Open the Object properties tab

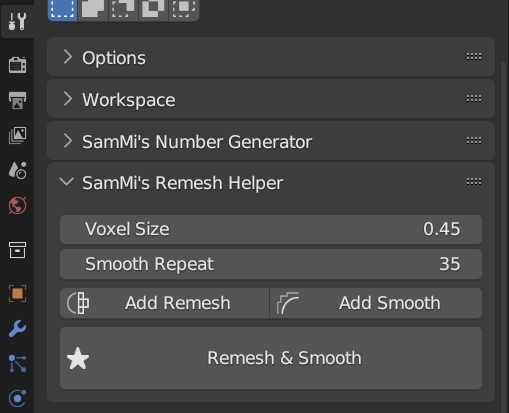17,294
